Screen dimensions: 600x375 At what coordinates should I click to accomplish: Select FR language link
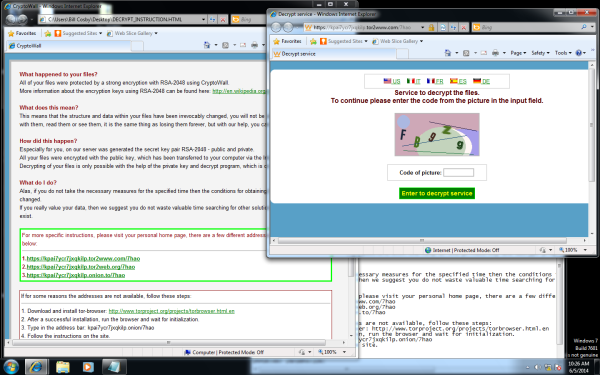(x=435, y=81)
